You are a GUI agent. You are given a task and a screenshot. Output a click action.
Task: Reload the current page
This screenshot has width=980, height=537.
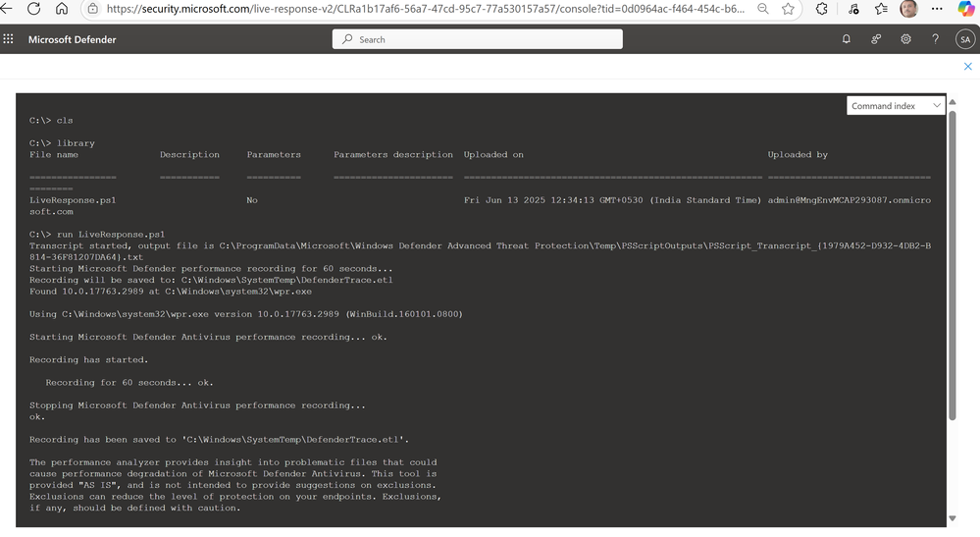(33, 9)
